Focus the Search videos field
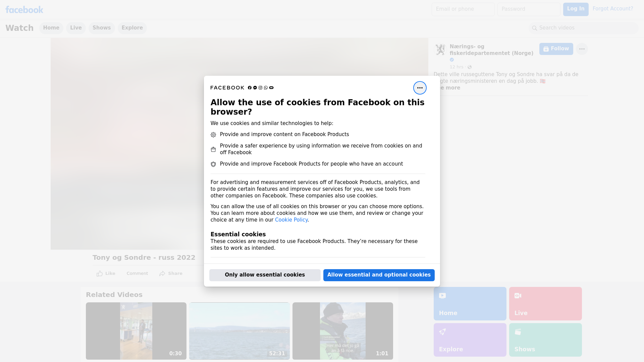The height and width of the screenshot is (362, 644). pos(584,28)
